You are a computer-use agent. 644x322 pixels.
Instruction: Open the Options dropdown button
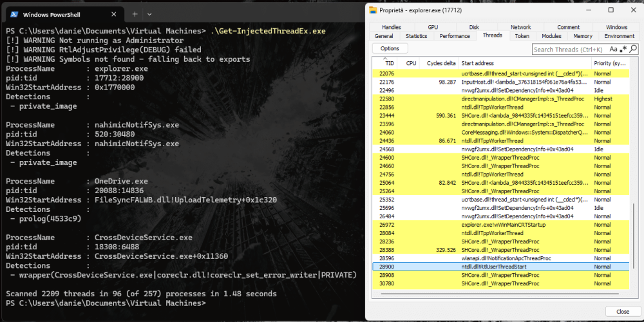pyautogui.click(x=390, y=48)
